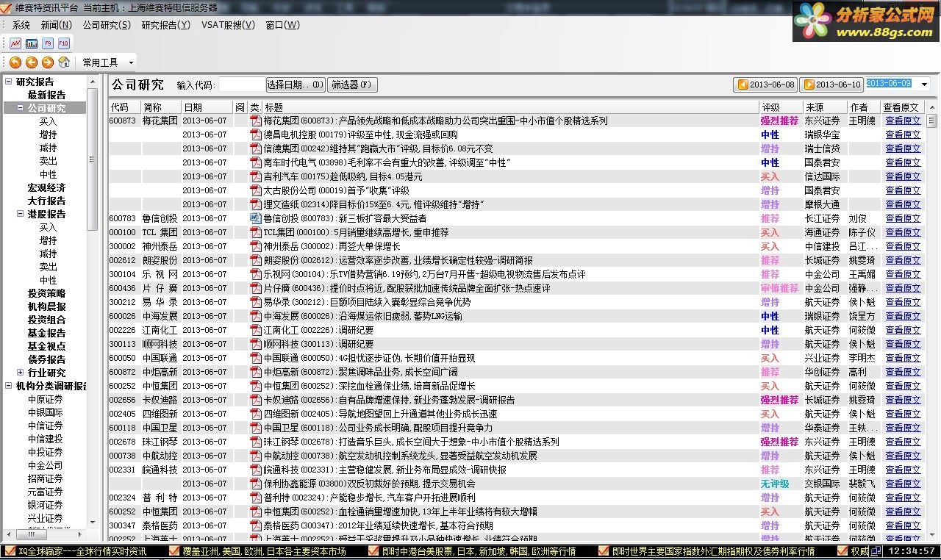Collapse the 公司研究 tree node
This screenshot has width=941, height=560.
tap(20, 108)
